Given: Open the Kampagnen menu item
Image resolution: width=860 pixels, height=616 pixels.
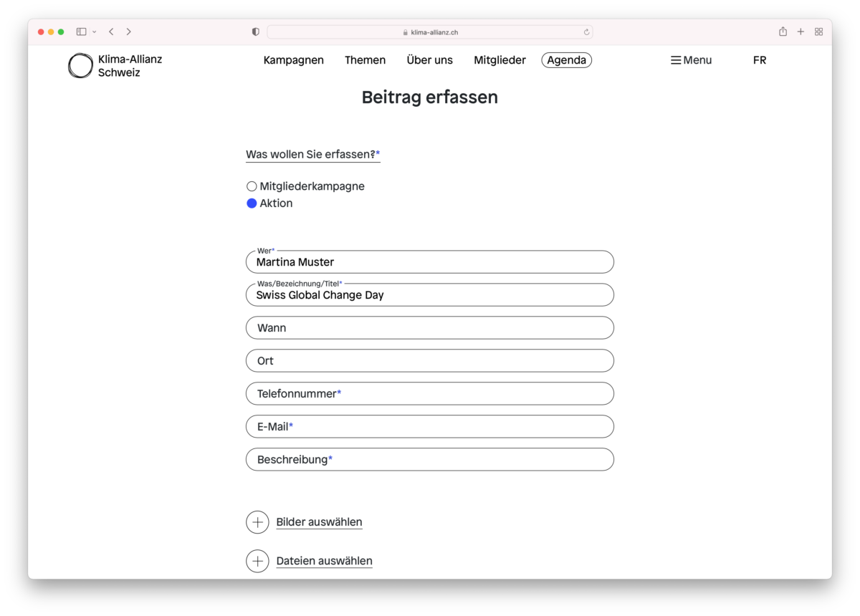Looking at the screenshot, I should point(293,60).
